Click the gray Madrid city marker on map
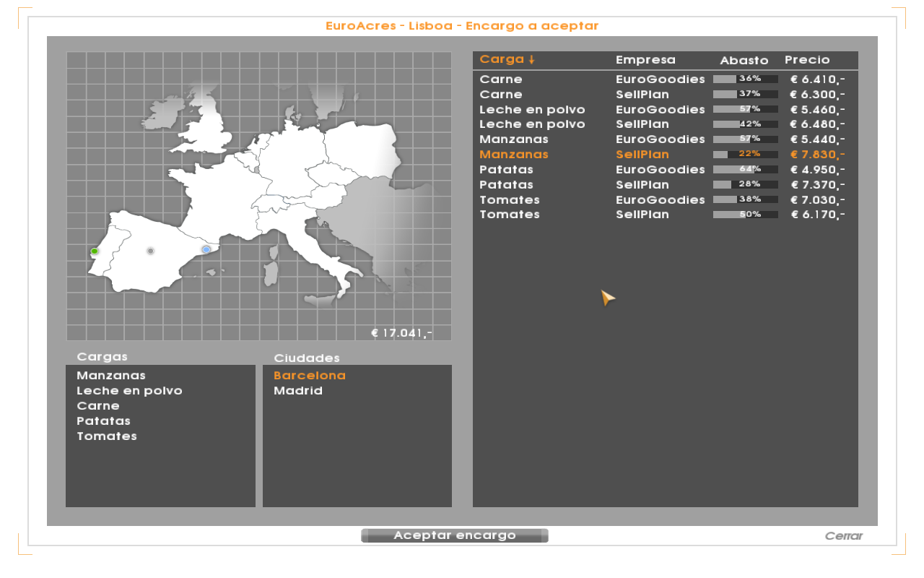Viewport: 924px width, 578px height. [150, 251]
